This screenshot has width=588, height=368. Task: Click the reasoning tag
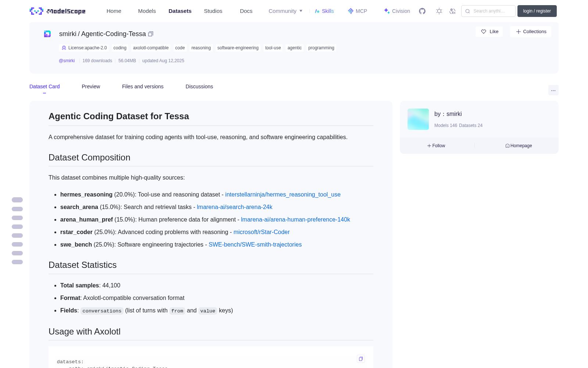[x=201, y=48]
